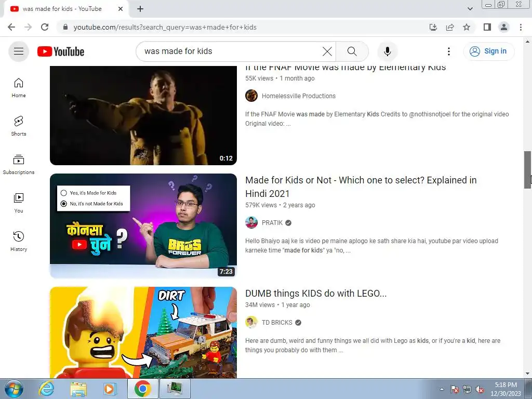
Task: Click the muted volume tray icon
Action: click(480, 390)
